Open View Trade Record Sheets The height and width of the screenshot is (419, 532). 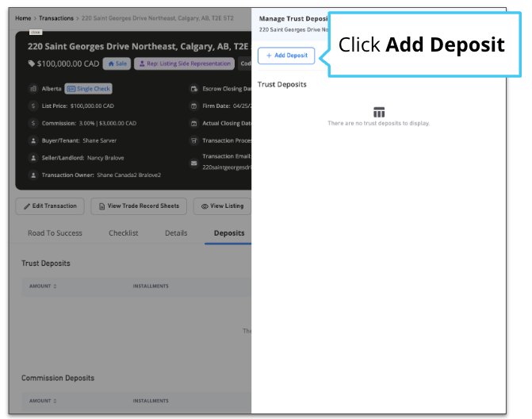(x=139, y=206)
